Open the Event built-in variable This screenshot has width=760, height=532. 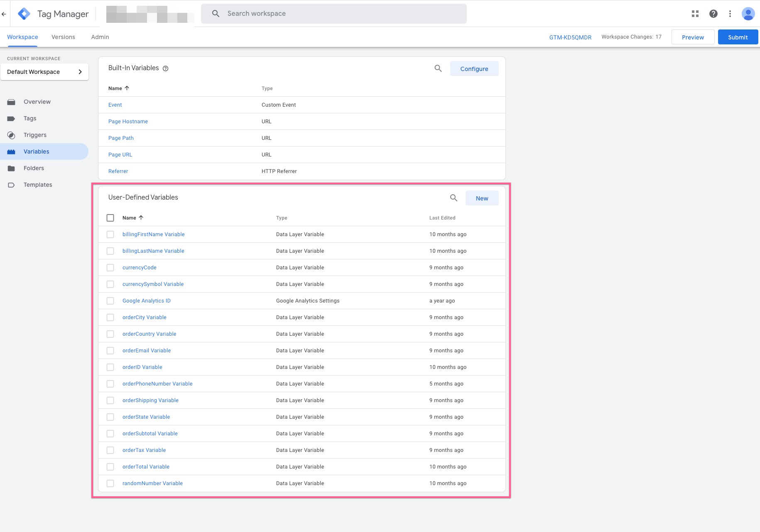pyautogui.click(x=115, y=105)
